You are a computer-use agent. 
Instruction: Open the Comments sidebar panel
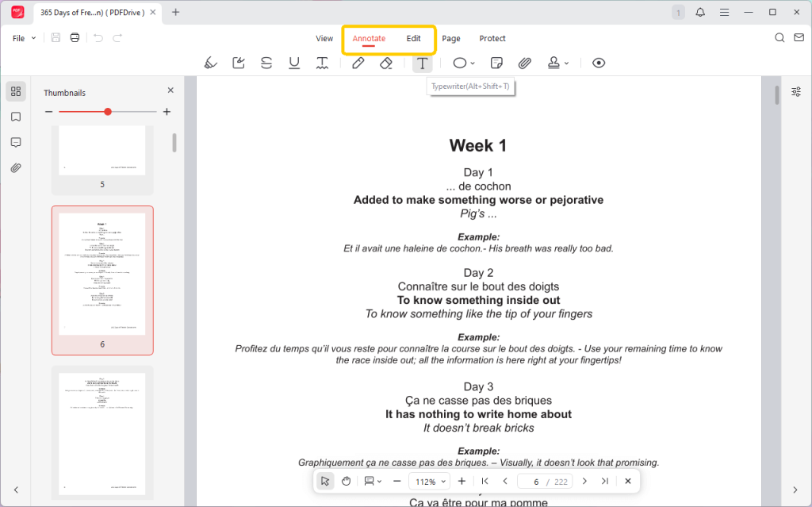(16, 140)
